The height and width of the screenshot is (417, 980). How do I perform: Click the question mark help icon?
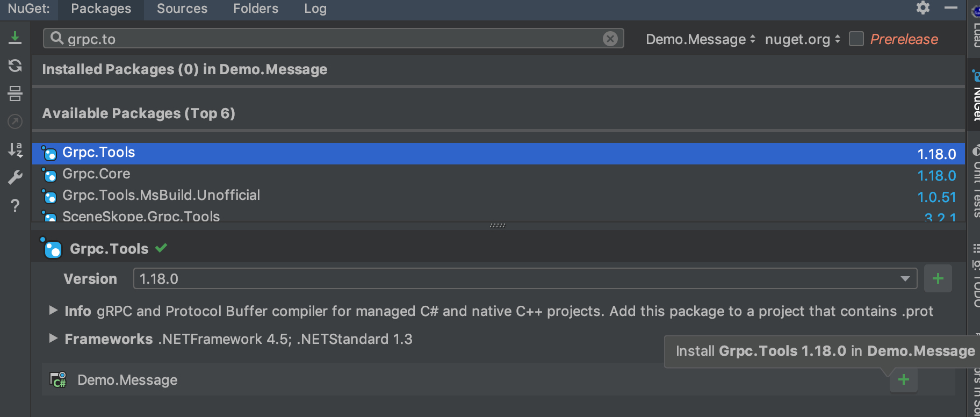pos(15,205)
